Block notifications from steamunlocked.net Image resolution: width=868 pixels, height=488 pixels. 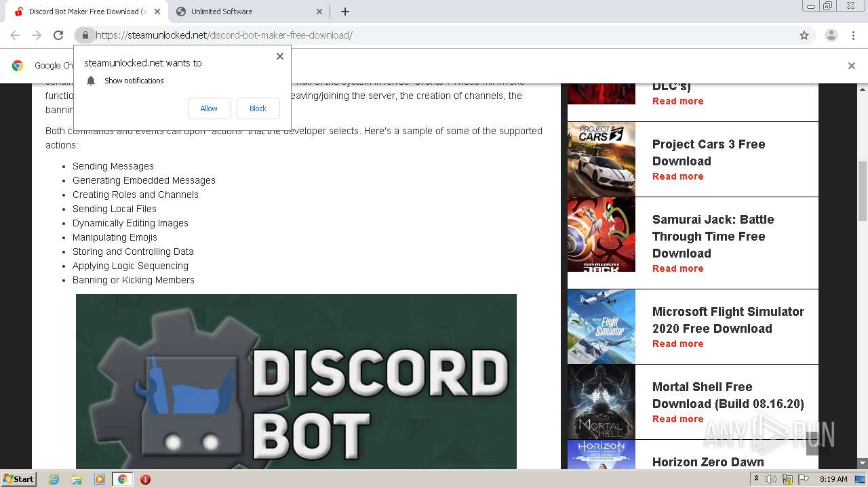(x=258, y=108)
